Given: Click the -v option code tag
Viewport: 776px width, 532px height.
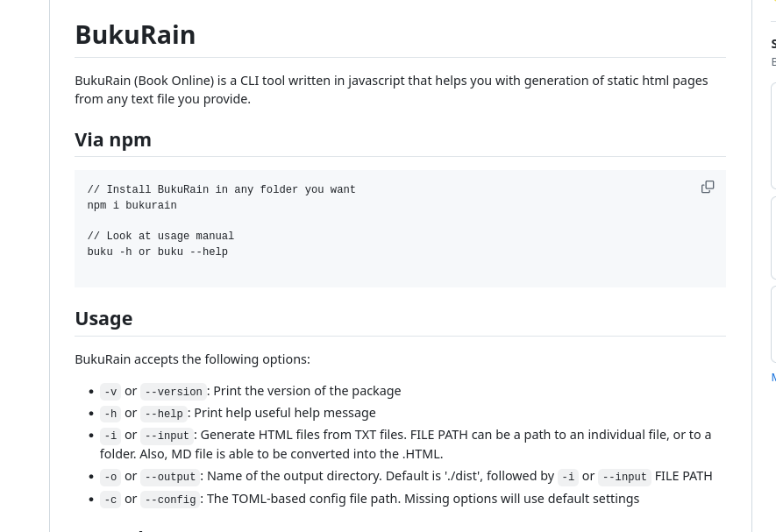Looking at the screenshot, I should 110,392.
